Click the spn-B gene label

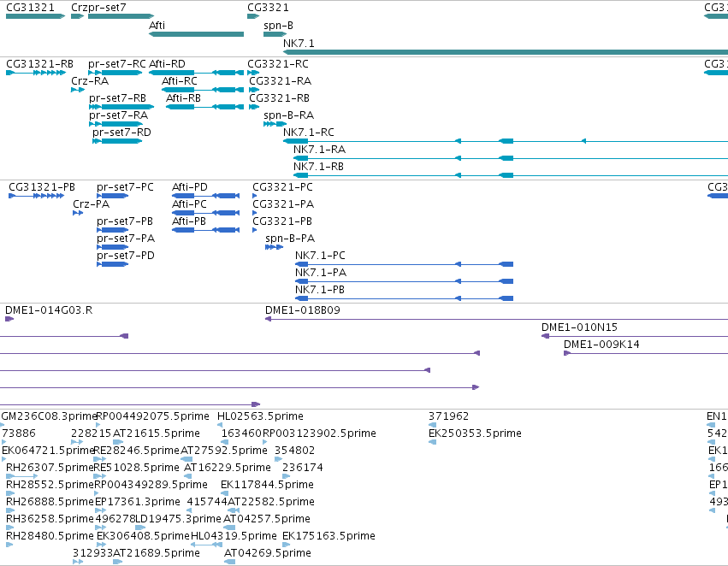[278, 26]
